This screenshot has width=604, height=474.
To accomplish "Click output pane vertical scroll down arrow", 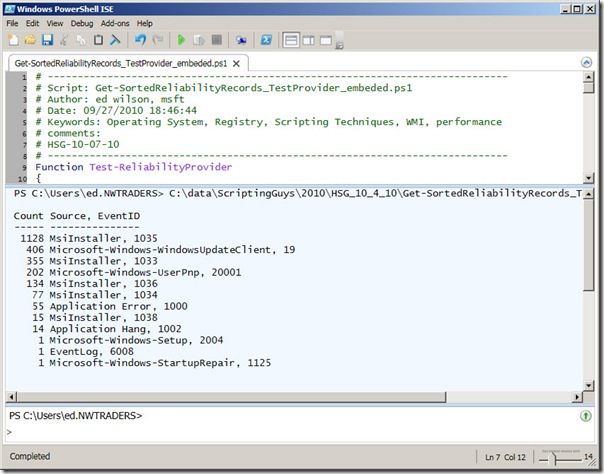I will tap(588, 385).
